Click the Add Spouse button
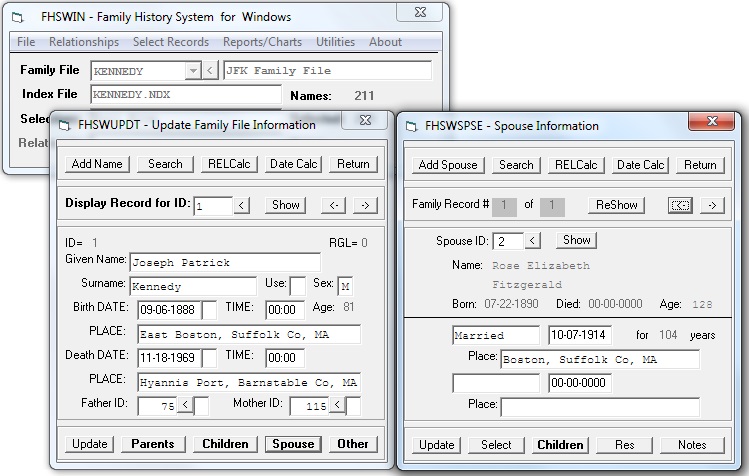This screenshot has width=749, height=476. point(448,165)
